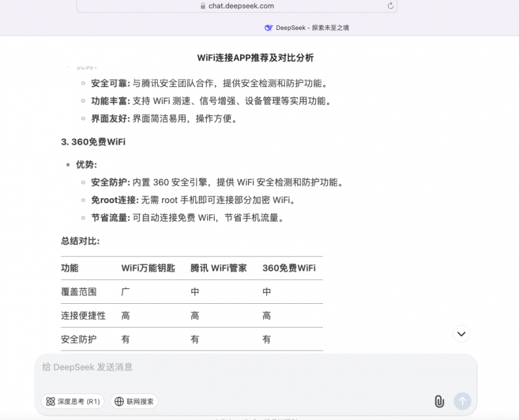Click the chat.deepseek.com address bar
Viewport: 519px width, 420px height.
237,6
